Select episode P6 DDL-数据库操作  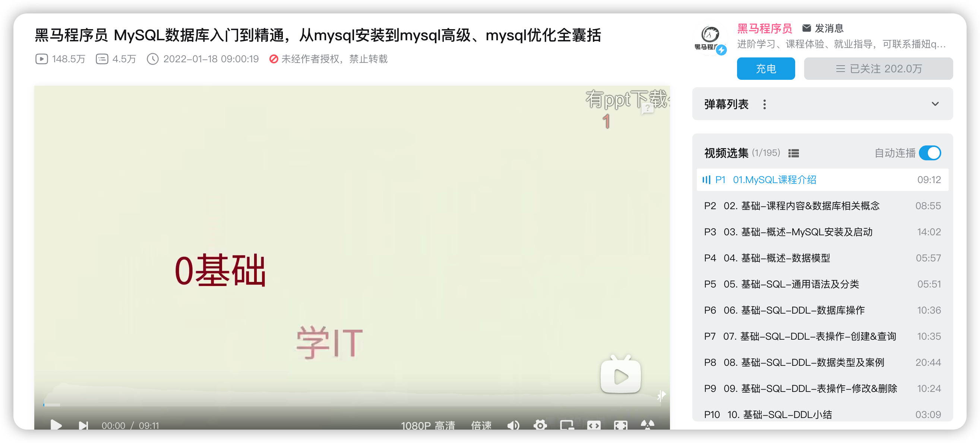point(822,310)
